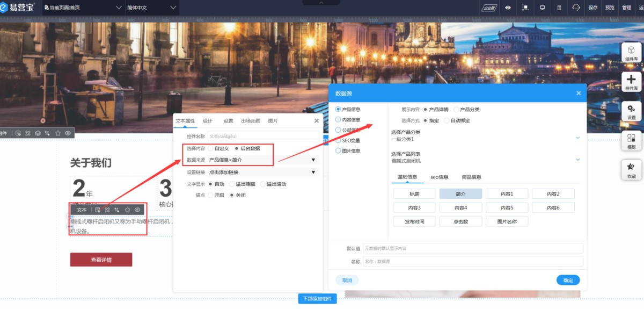
Task: Open the 出场动画 tab
Action: (251, 121)
